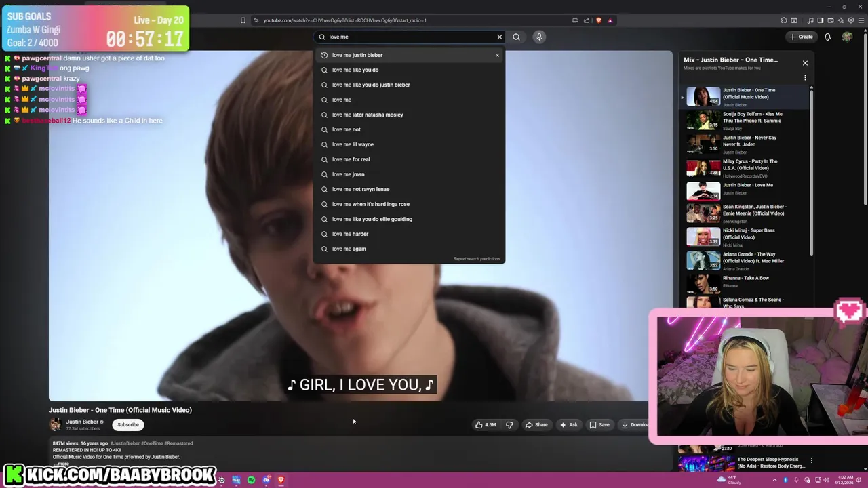Select suggestion "love me later natasha mosley"
Viewport: 868px width, 488px height.
409,115
